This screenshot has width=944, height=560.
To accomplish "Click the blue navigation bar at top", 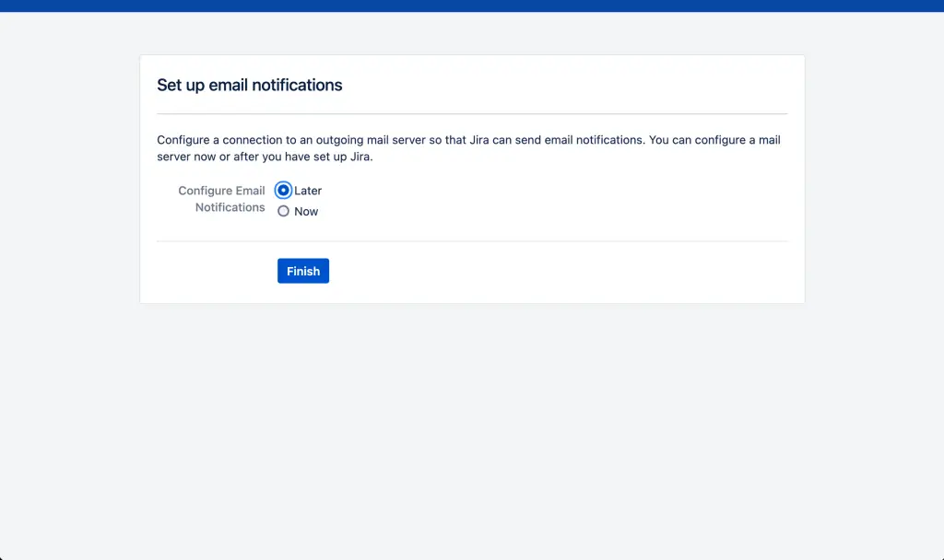I will point(472,6).
